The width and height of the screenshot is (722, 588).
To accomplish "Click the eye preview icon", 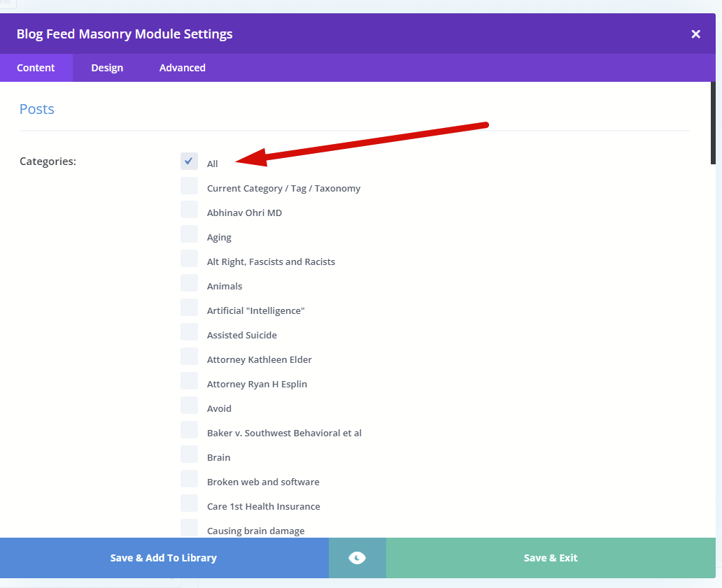I will pos(357,558).
